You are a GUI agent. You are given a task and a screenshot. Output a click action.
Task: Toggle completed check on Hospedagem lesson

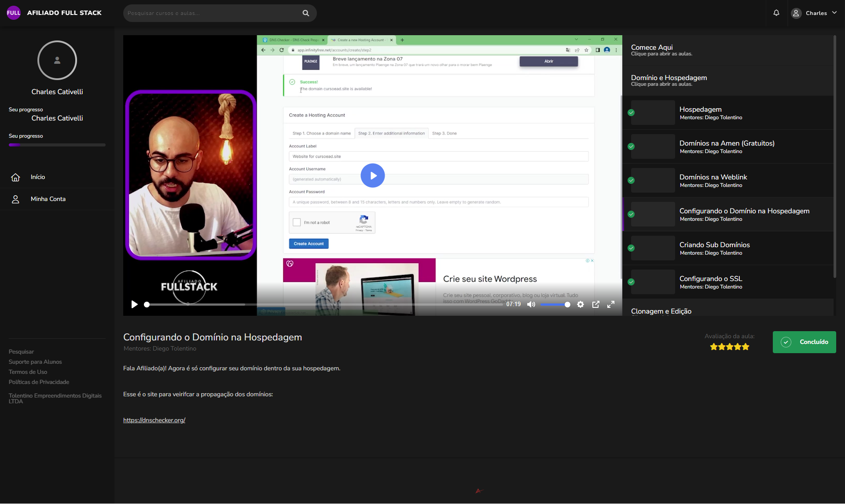(631, 113)
